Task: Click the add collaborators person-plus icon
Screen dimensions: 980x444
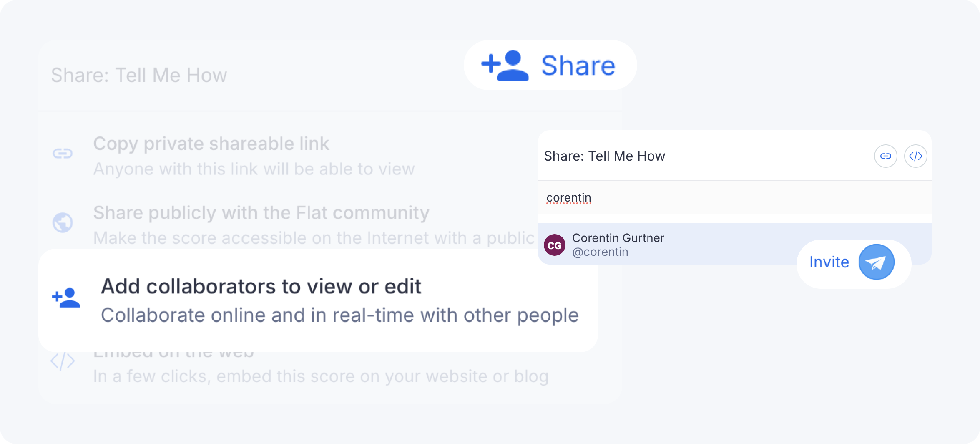Action: click(65, 298)
